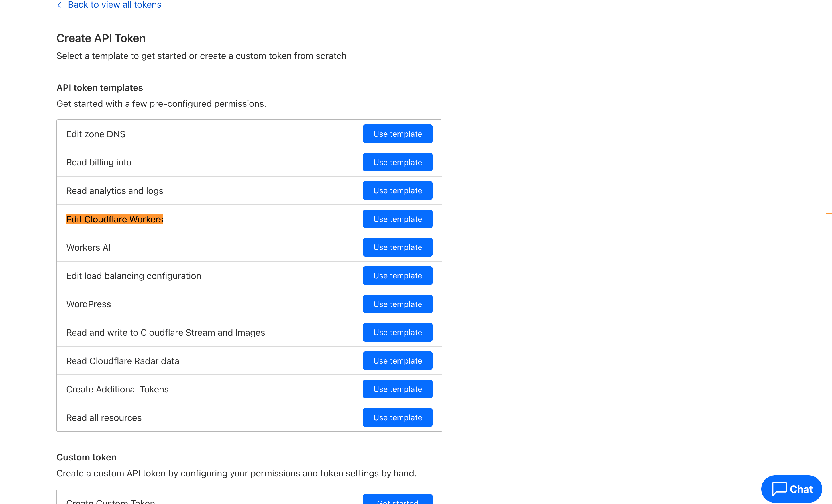Image resolution: width=832 pixels, height=504 pixels.
Task: Use the Read analytics and logs template
Action: tap(397, 190)
